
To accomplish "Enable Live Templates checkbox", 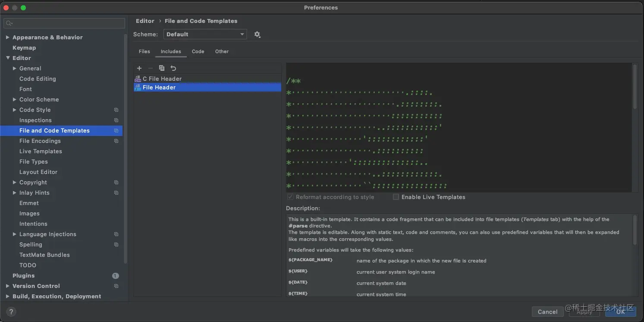I will [396, 197].
